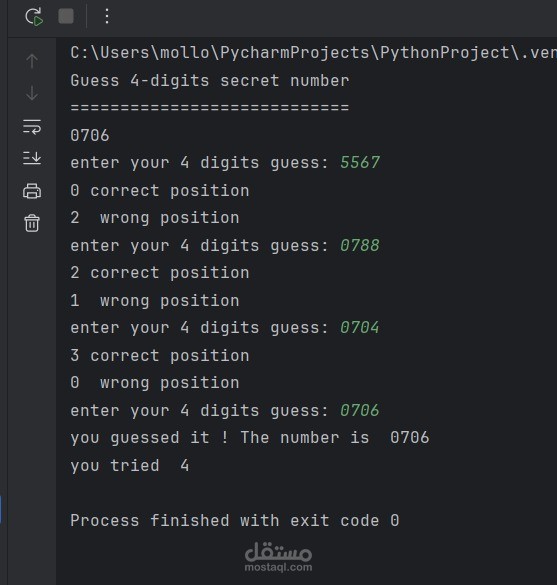
Task: Toggle Scroll to End of output
Action: pos(32,158)
